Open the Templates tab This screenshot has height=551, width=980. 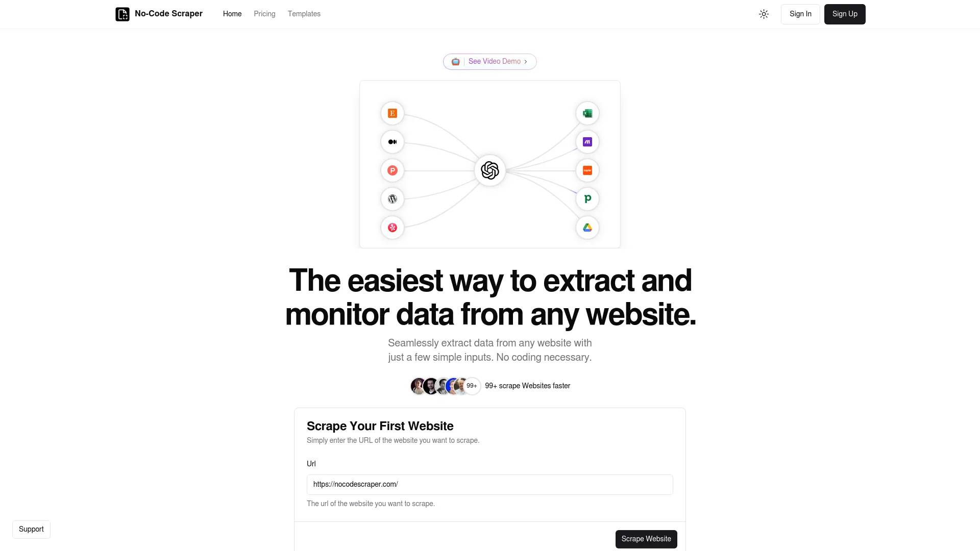pyautogui.click(x=304, y=14)
